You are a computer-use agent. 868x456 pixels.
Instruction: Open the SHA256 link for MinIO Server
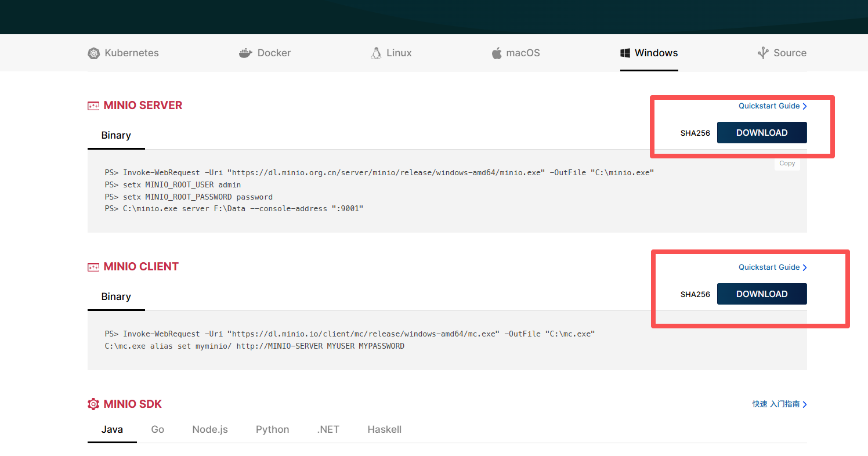click(695, 133)
